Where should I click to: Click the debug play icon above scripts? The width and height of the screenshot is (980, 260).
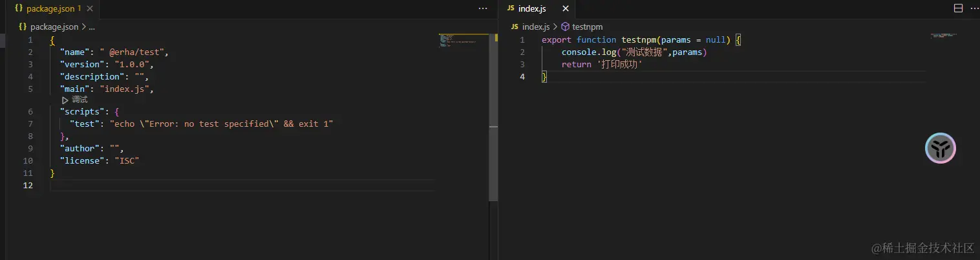coord(65,100)
